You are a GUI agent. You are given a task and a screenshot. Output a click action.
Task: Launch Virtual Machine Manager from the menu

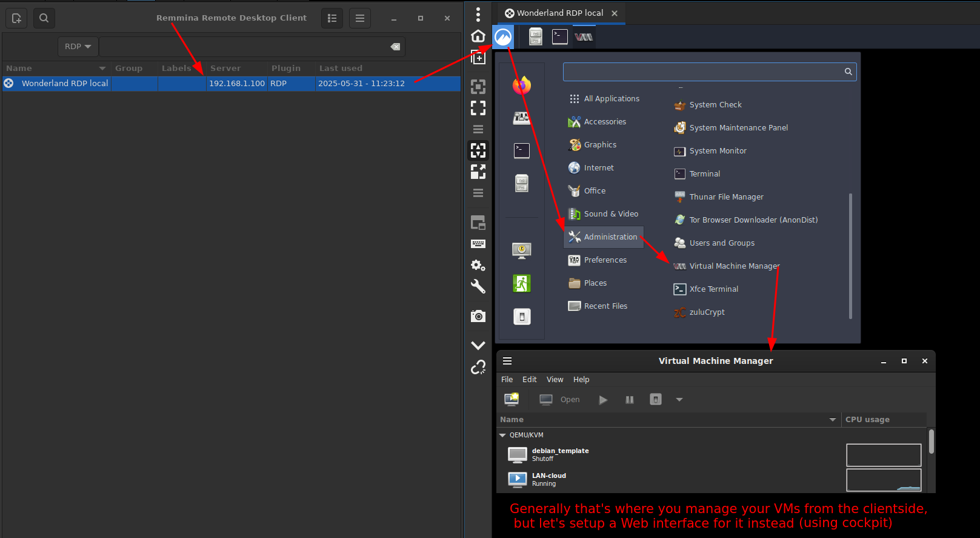(x=727, y=266)
